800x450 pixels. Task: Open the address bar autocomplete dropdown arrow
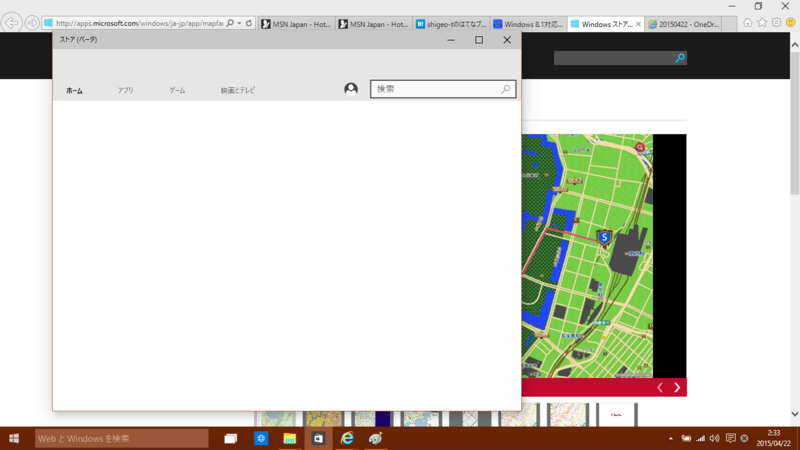coord(239,23)
